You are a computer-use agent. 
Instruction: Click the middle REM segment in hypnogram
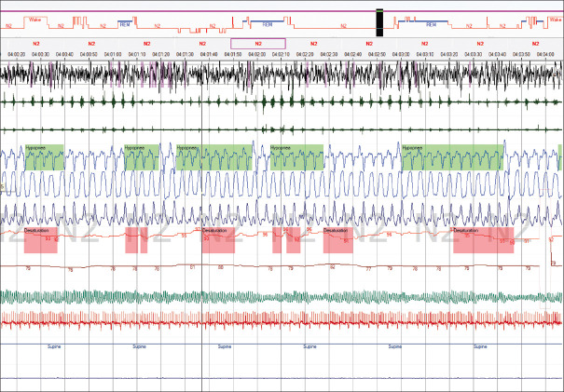click(268, 24)
